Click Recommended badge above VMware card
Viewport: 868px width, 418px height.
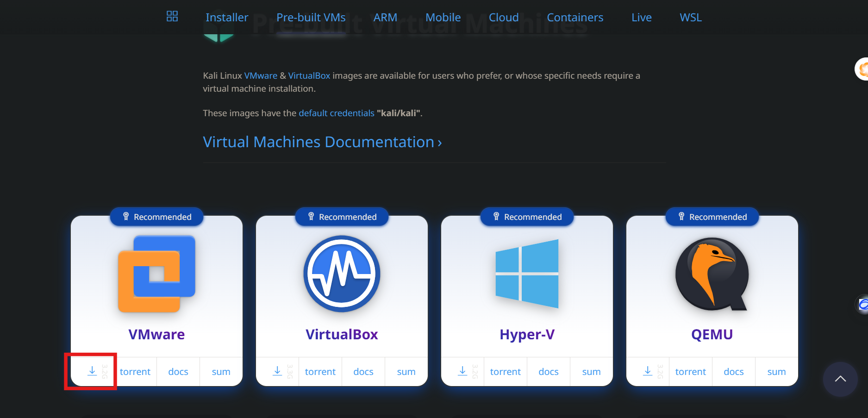coord(156,217)
